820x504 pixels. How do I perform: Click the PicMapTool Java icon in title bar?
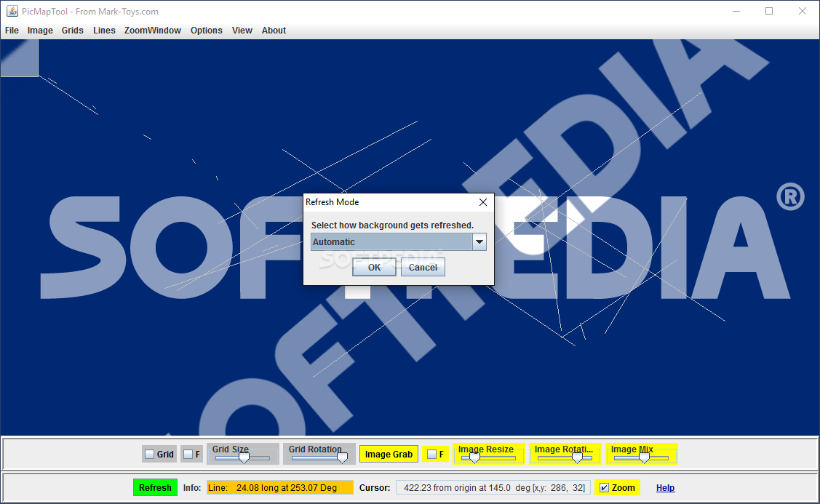(x=12, y=11)
